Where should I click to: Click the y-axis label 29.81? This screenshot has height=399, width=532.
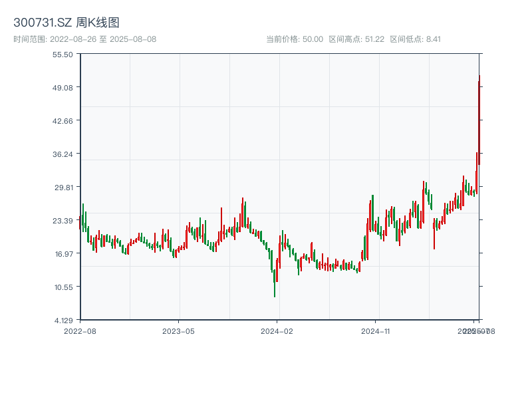(x=64, y=188)
